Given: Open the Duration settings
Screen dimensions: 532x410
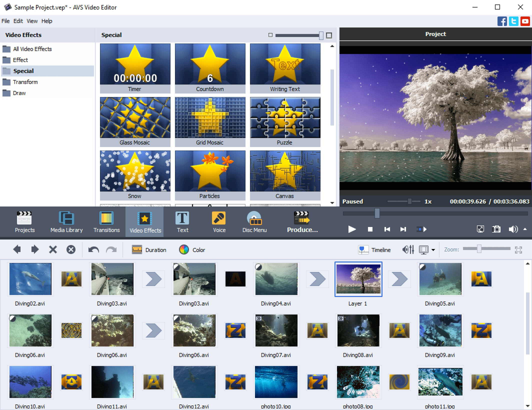Looking at the screenshot, I should click(x=149, y=249).
